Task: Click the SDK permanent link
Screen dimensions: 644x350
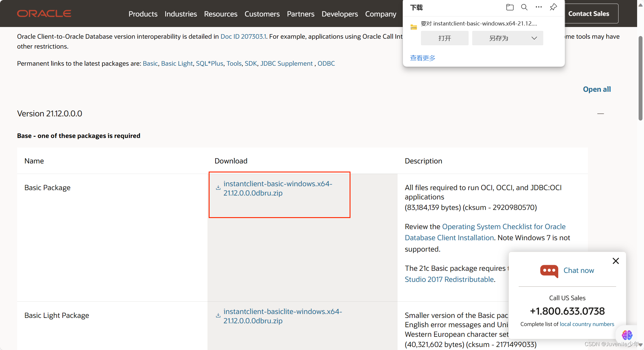Action: pyautogui.click(x=251, y=63)
